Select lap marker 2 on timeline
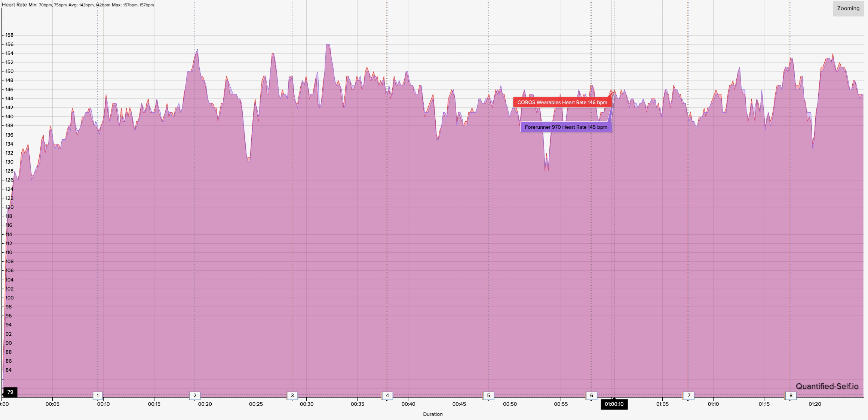868x420 pixels. pyautogui.click(x=194, y=395)
